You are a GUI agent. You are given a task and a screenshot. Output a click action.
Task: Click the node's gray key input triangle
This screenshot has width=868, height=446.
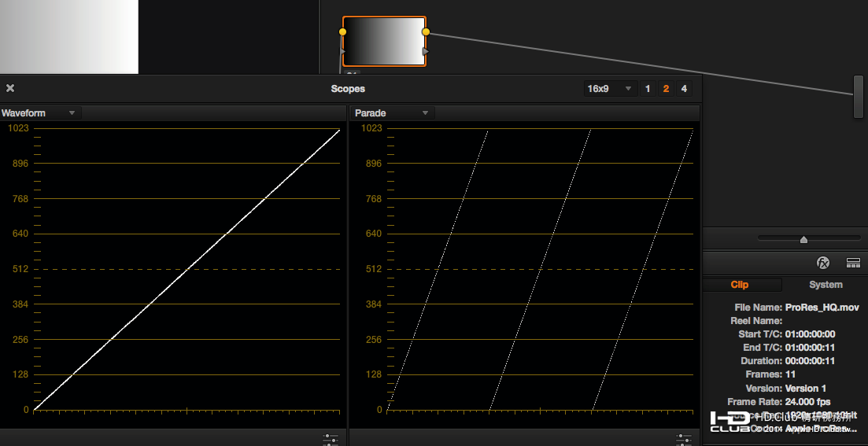(343, 52)
